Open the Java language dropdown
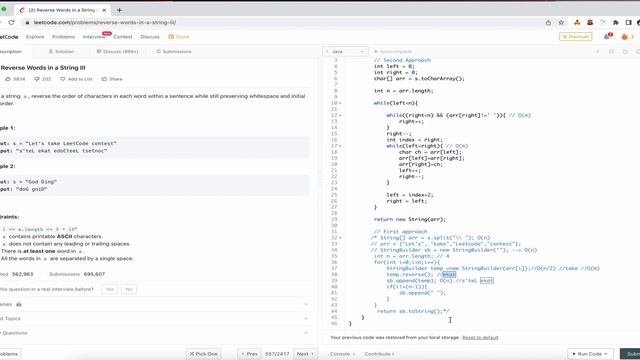Viewport: 640px width, 360px height. coord(345,51)
